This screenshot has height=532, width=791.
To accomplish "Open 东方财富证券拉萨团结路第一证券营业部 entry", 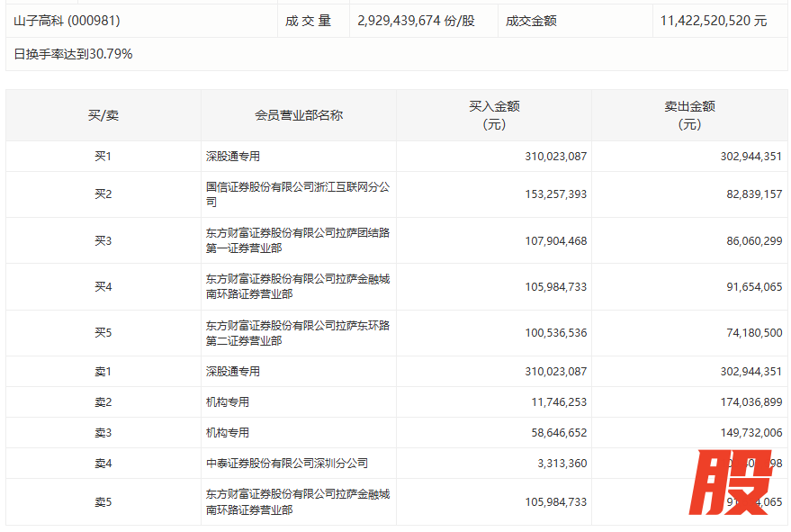I will [298, 240].
